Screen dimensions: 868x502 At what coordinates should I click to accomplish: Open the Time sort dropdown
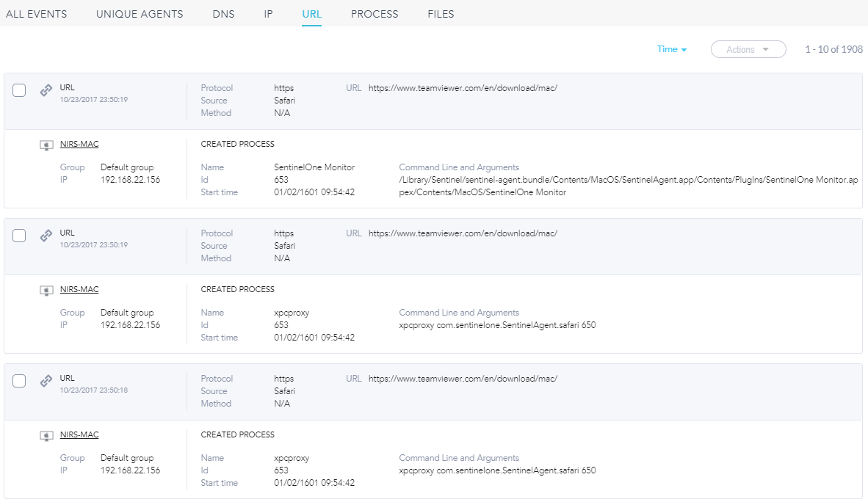[671, 49]
